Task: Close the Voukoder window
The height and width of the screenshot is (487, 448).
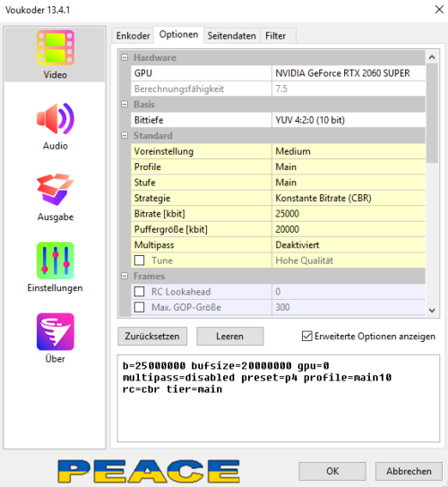Action: (x=439, y=10)
